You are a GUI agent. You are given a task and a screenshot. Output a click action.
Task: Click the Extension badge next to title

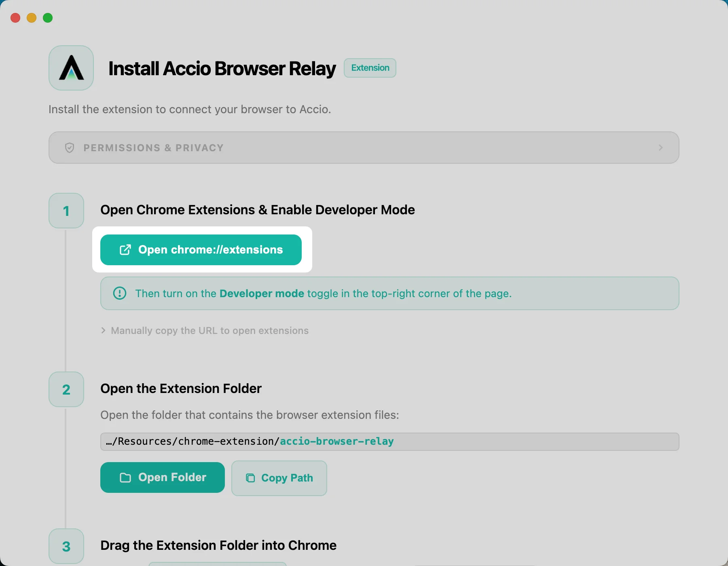370,68
